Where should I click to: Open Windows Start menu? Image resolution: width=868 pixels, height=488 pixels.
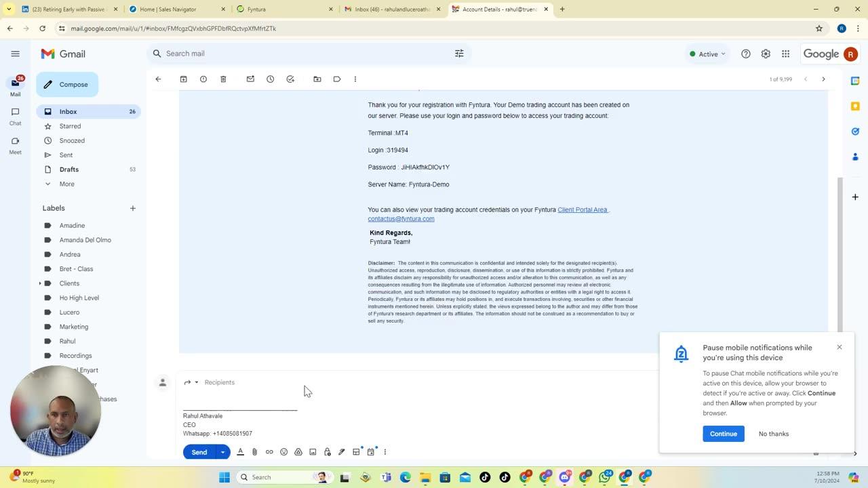point(224,477)
